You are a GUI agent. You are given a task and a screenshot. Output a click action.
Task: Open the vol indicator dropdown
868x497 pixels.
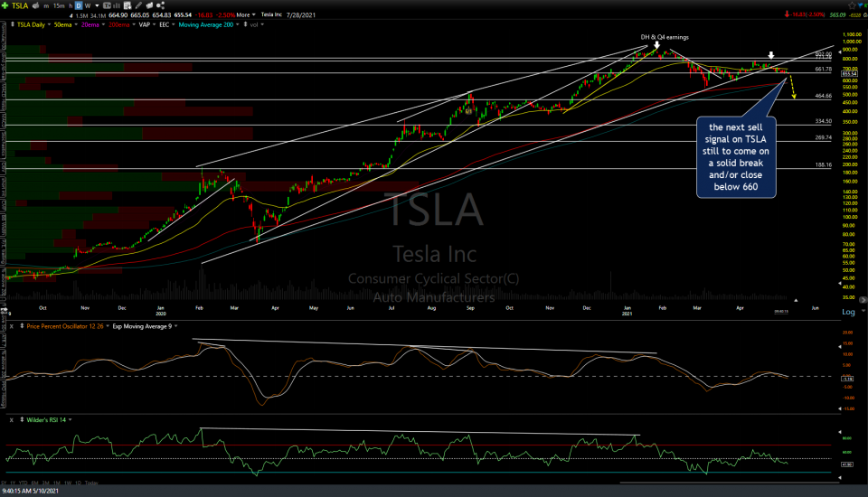coord(262,25)
